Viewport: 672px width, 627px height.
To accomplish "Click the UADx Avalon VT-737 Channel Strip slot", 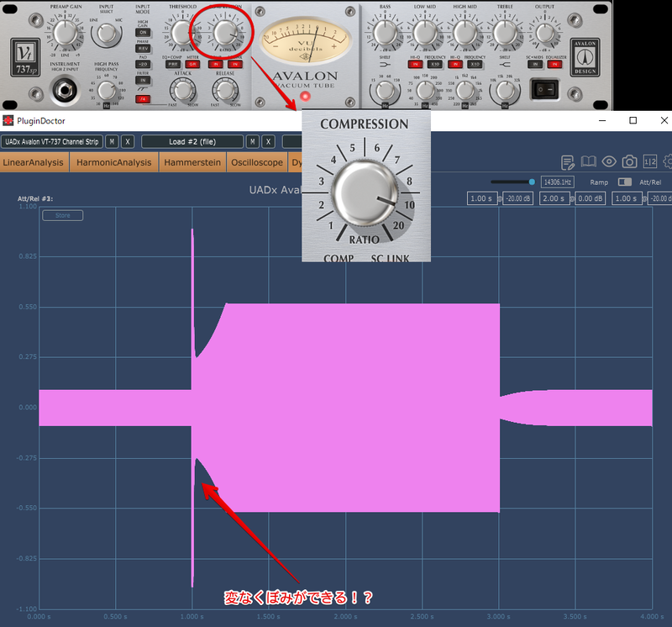I will tap(52, 141).
